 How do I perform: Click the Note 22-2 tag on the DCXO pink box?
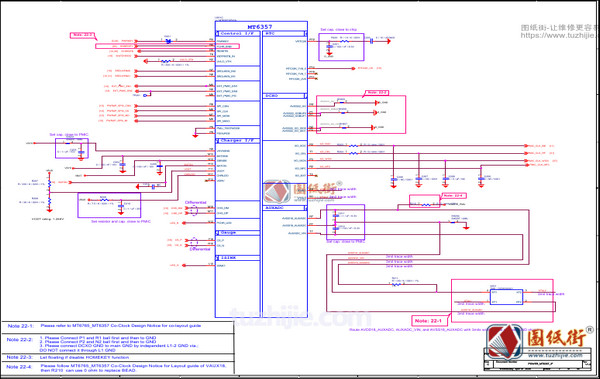(x=377, y=93)
